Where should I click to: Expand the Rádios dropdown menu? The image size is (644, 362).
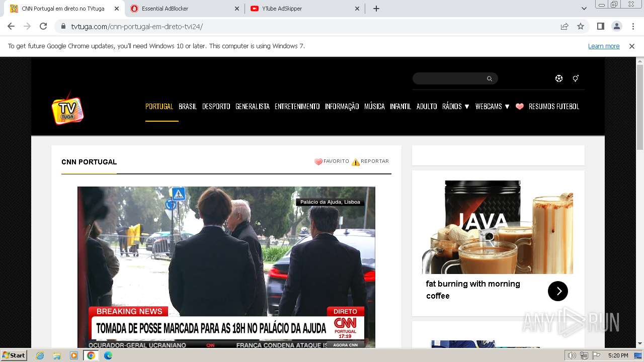(455, 107)
